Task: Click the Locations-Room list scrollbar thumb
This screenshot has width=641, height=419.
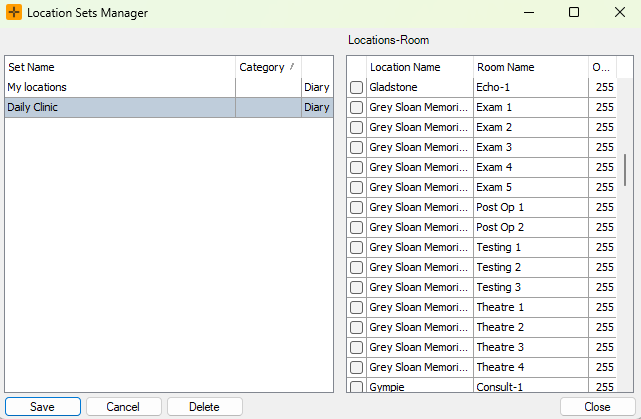Action: click(625, 170)
